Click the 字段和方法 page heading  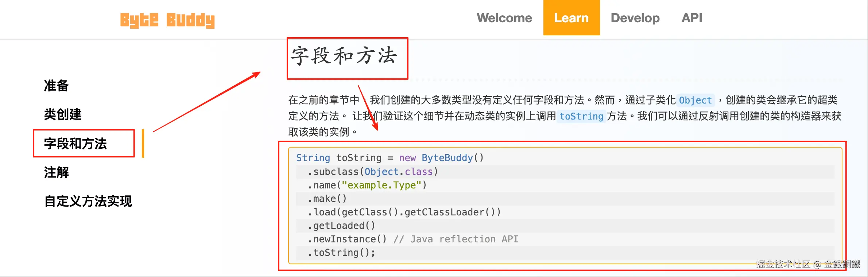click(x=344, y=56)
